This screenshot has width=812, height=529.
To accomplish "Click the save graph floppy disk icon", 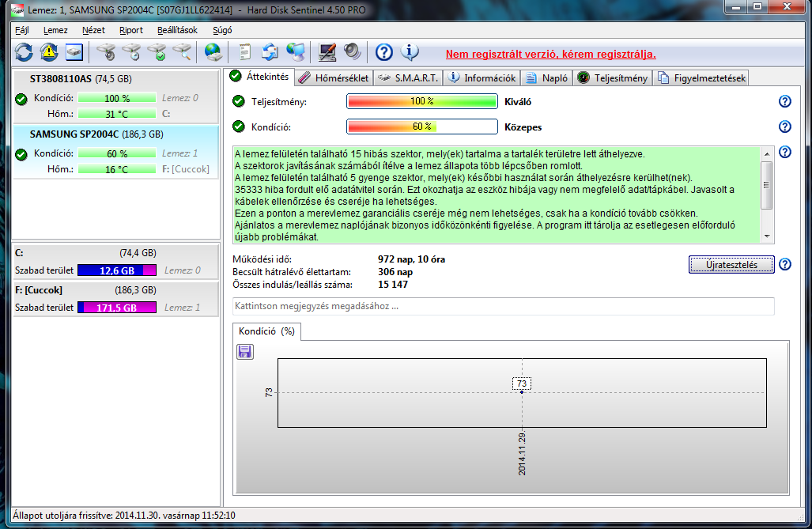I will [245, 352].
